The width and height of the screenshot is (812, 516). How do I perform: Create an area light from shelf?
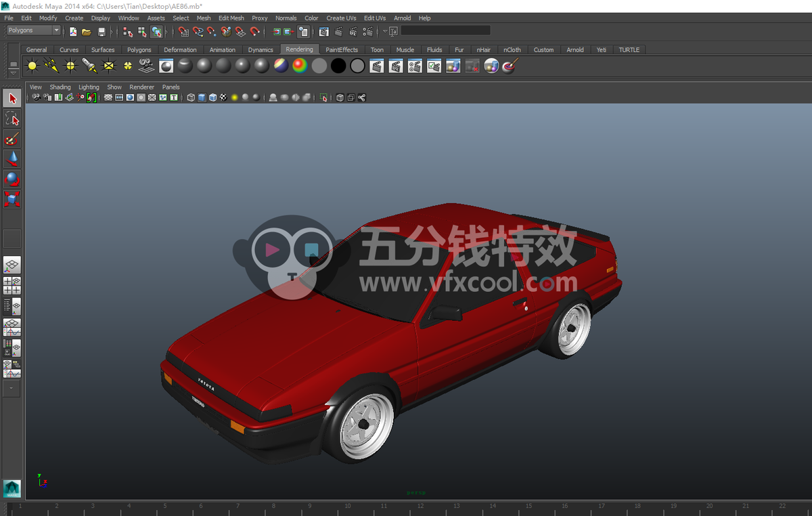pos(108,66)
